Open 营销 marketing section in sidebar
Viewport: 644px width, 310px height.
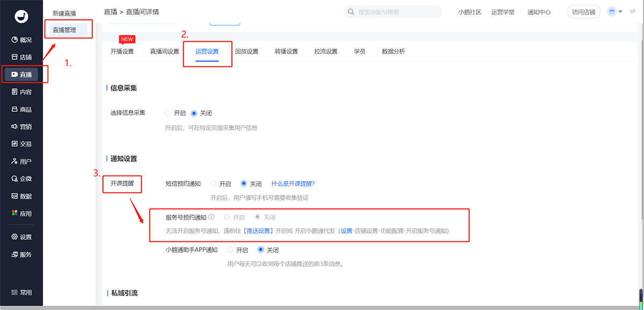[x=21, y=127]
